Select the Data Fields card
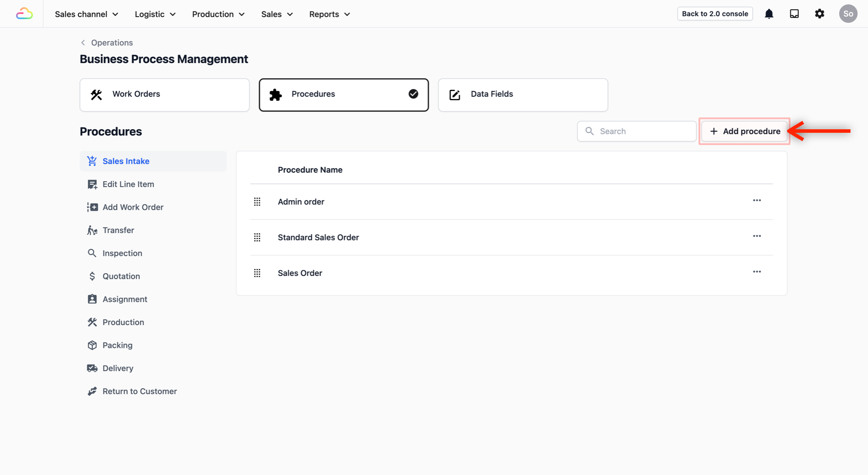The height and width of the screenshot is (475, 868). point(522,95)
